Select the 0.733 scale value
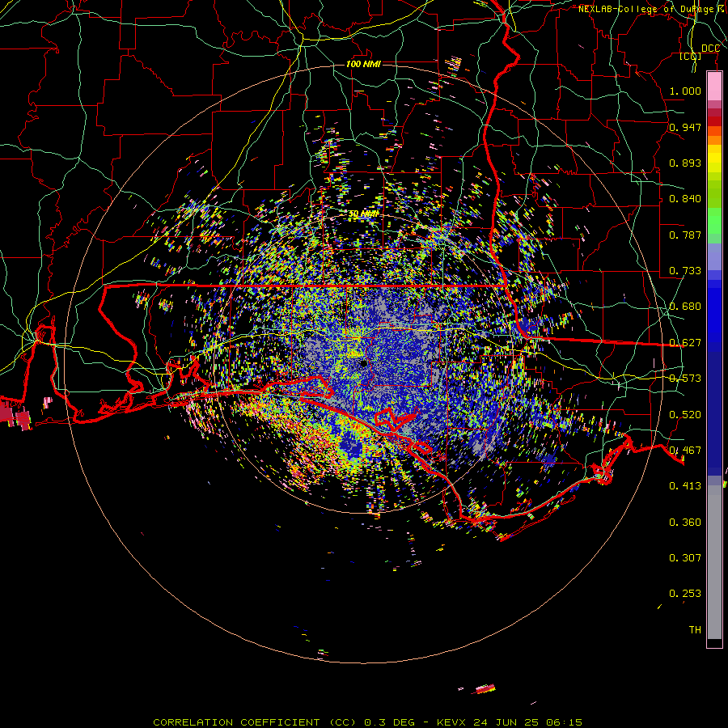This screenshot has width=728, height=728. tap(685, 270)
